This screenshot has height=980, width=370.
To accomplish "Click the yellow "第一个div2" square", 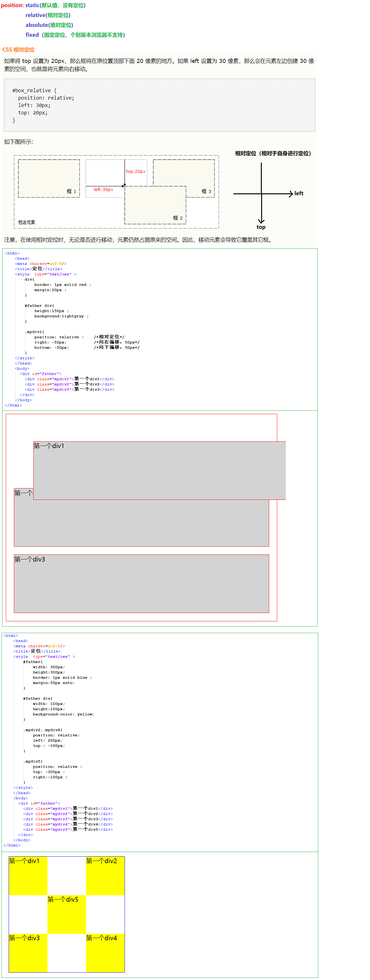I will [x=105, y=876].
